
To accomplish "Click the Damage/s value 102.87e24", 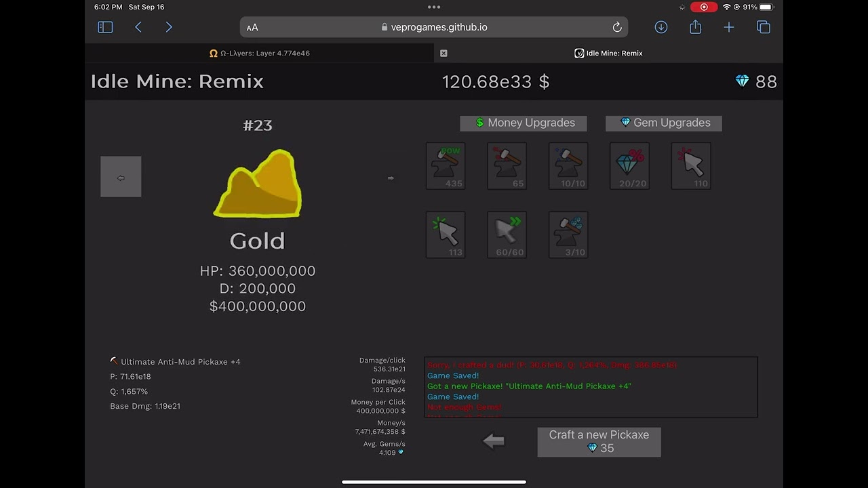I will [x=389, y=390].
